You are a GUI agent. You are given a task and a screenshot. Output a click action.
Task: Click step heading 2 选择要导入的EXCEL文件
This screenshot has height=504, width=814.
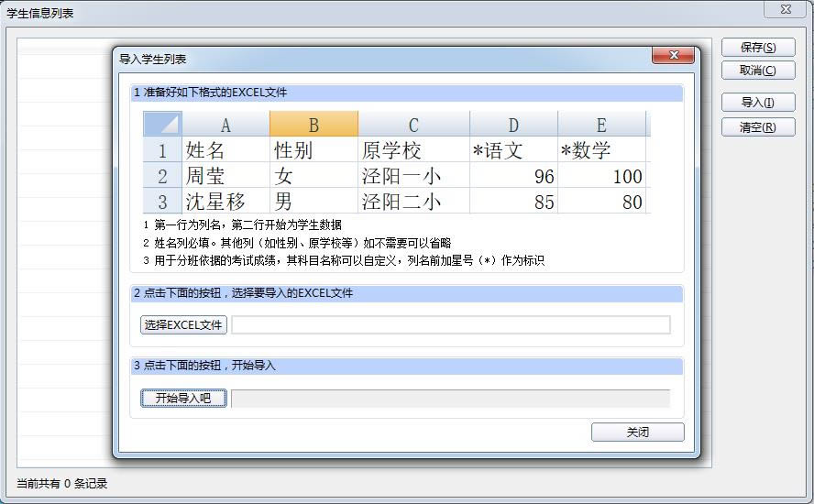tap(243, 292)
